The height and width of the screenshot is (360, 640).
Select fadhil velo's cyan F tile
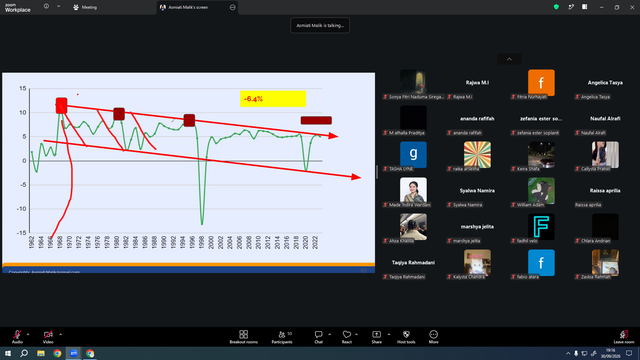[541, 227]
